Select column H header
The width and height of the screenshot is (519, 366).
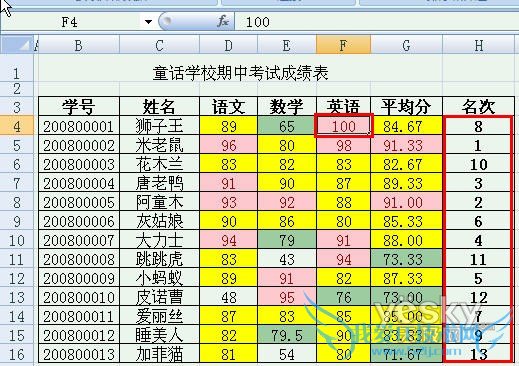[479, 45]
